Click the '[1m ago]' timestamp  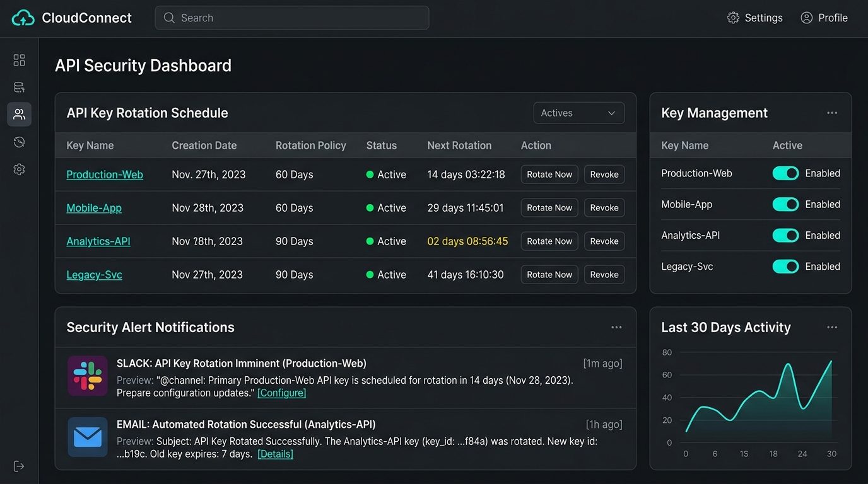(x=603, y=364)
